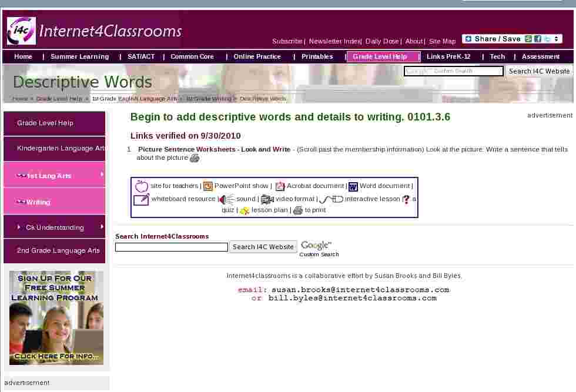Click the Grade Level Help sidebar item
The image size is (576, 392).
(54, 123)
